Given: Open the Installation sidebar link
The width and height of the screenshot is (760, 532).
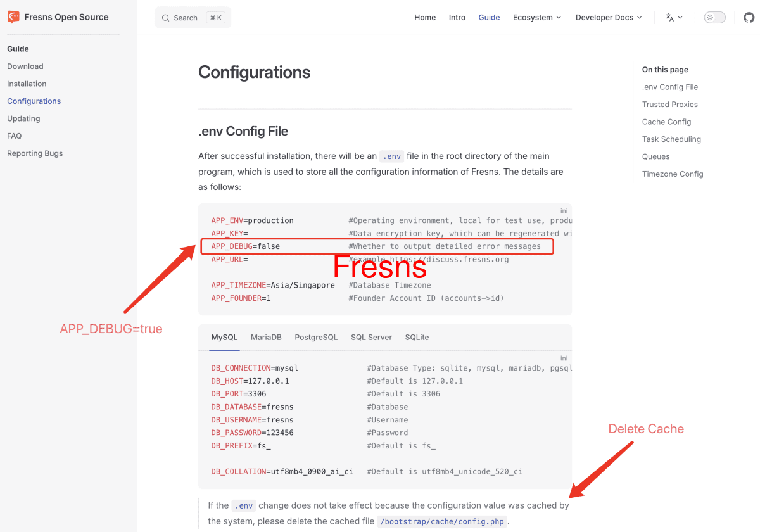Looking at the screenshot, I should click(x=27, y=83).
